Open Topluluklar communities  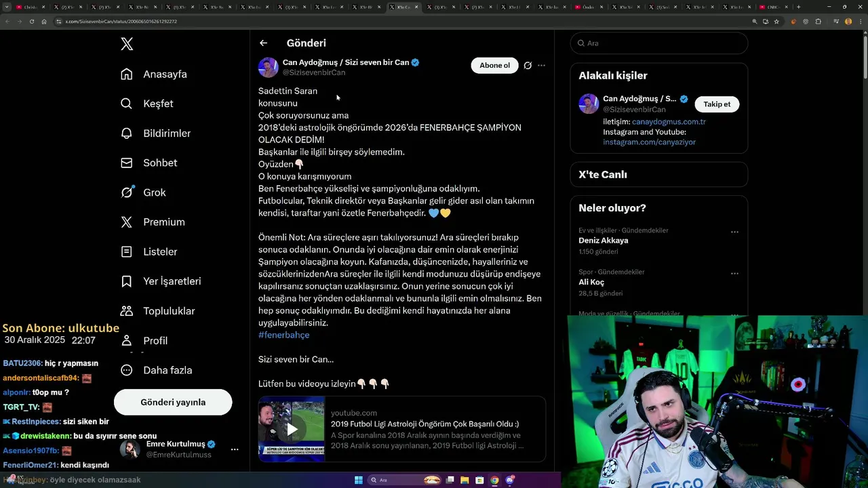click(x=158, y=311)
